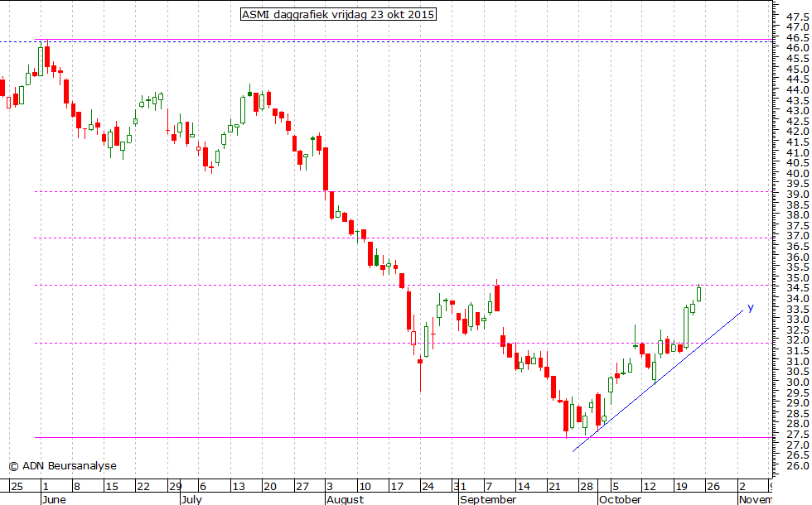The image size is (812, 505).
Task: Select the June month label
Action: [x=54, y=499]
